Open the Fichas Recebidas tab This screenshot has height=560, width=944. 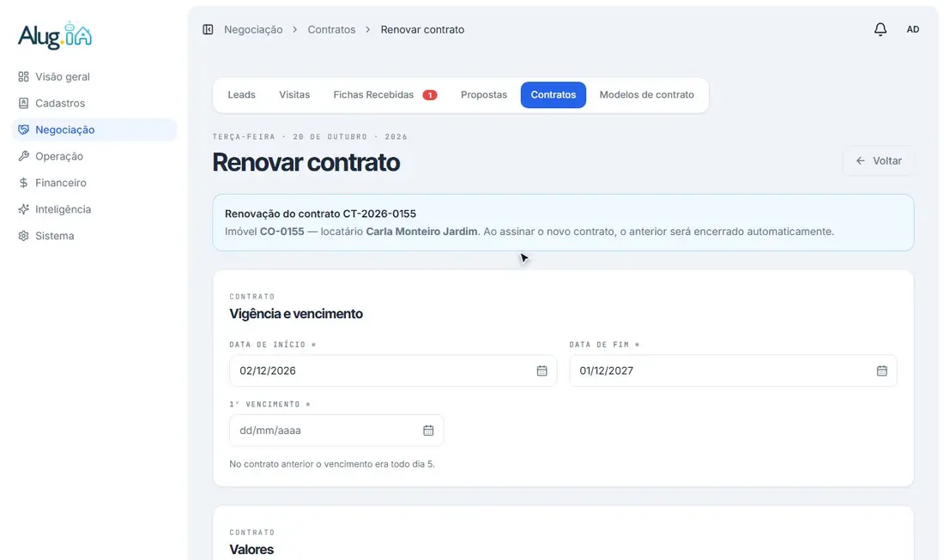[384, 94]
